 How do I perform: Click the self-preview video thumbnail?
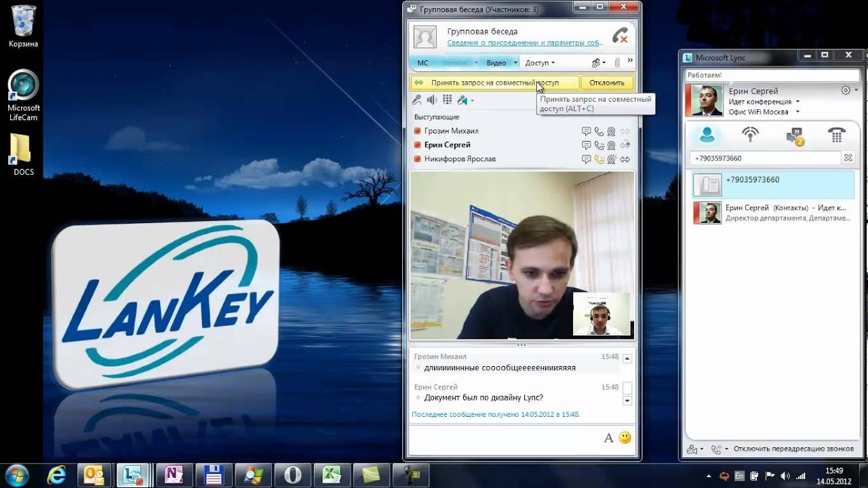[601, 314]
